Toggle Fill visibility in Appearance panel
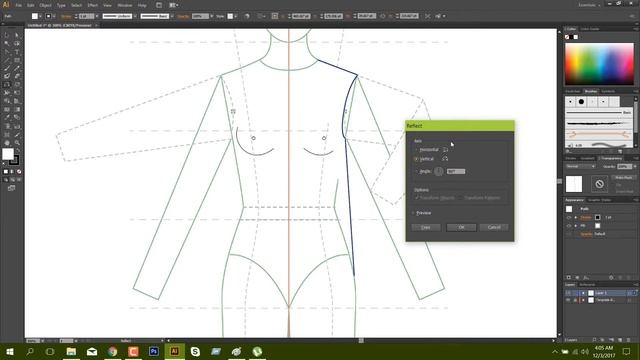640x360 pixels. pos(569,226)
